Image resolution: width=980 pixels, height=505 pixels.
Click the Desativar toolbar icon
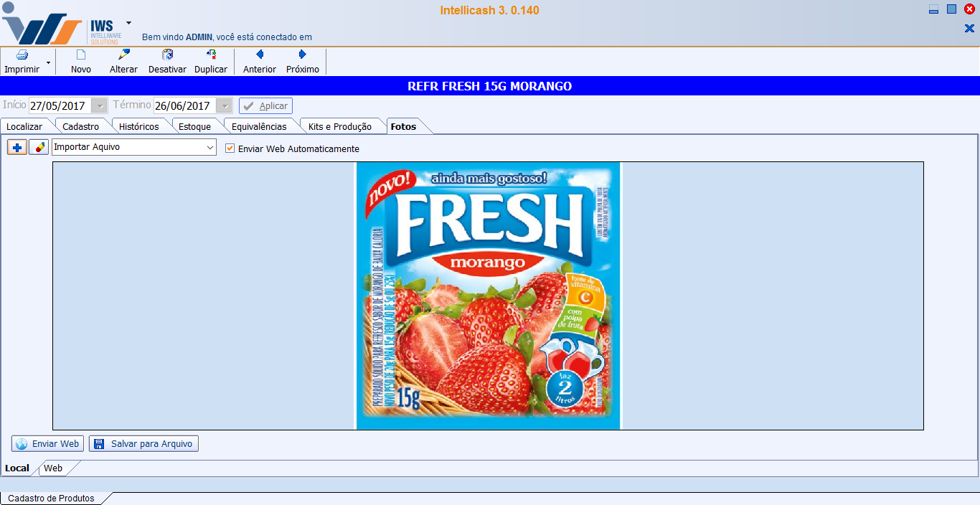point(168,55)
